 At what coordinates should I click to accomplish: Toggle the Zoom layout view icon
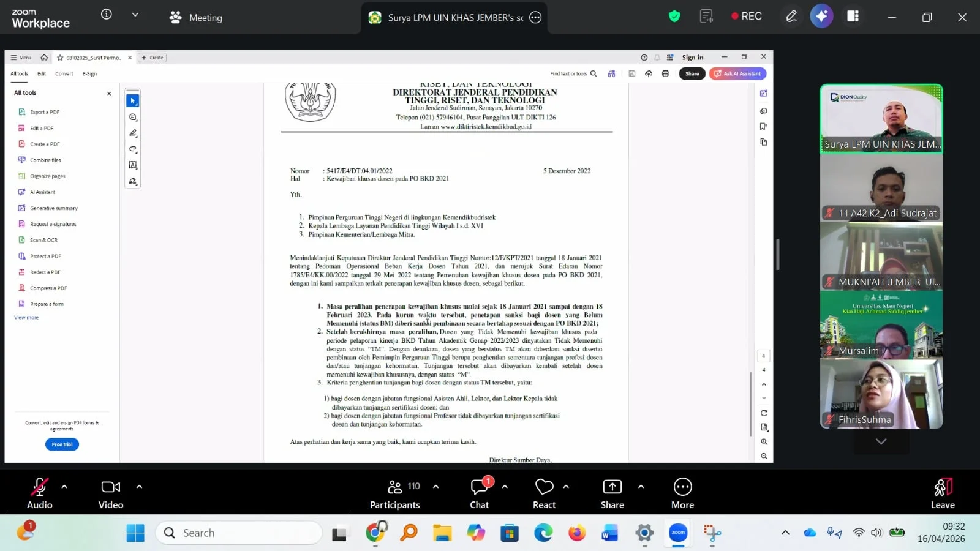(853, 17)
